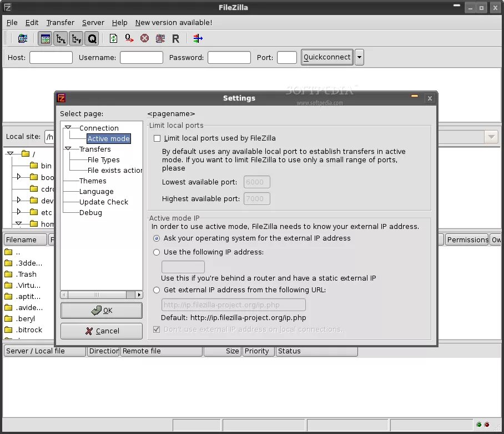The width and height of the screenshot is (504, 434).
Task: Select Use the following IP address option
Action: pos(157,252)
